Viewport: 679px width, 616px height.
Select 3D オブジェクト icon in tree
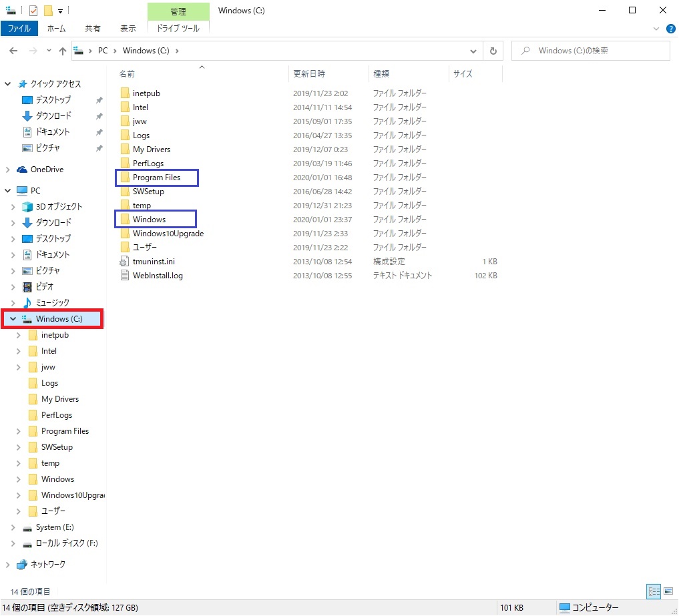click(x=27, y=207)
